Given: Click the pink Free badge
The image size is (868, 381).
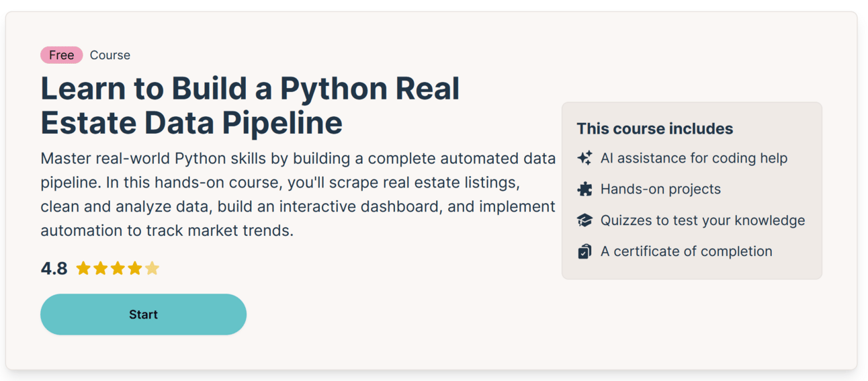Looking at the screenshot, I should (x=61, y=55).
